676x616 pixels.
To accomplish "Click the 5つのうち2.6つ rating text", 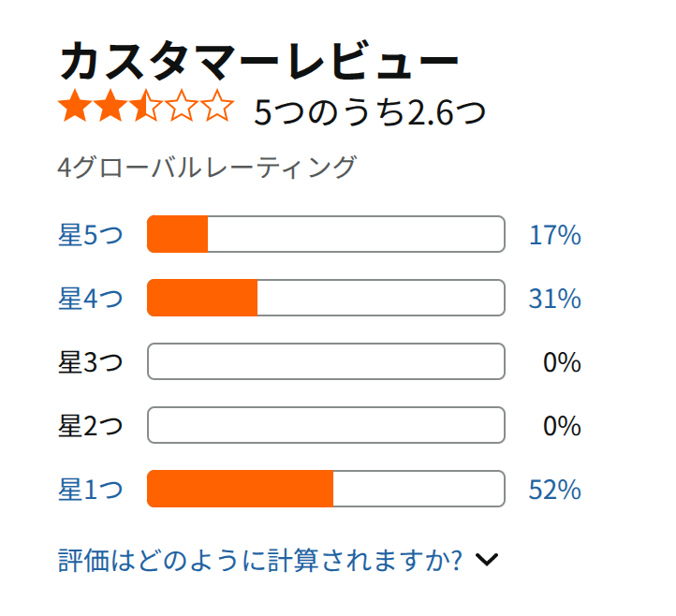I will click(x=370, y=112).
